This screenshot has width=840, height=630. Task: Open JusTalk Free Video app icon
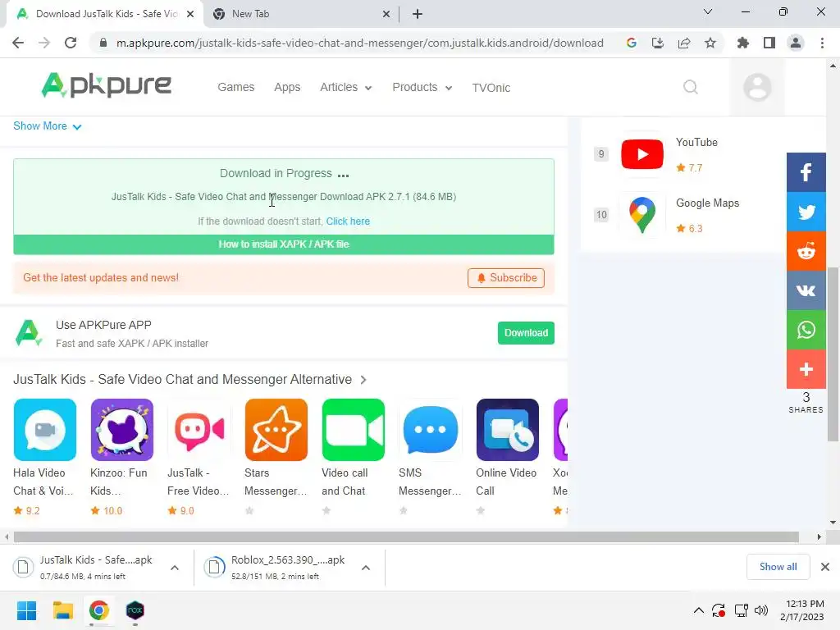(199, 430)
